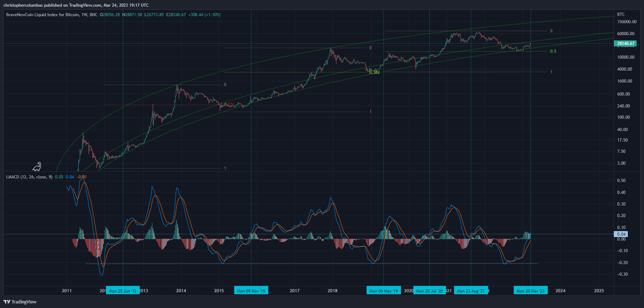Click the 60000.00 price axis label
644x308 pixels.
tap(626, 34)
